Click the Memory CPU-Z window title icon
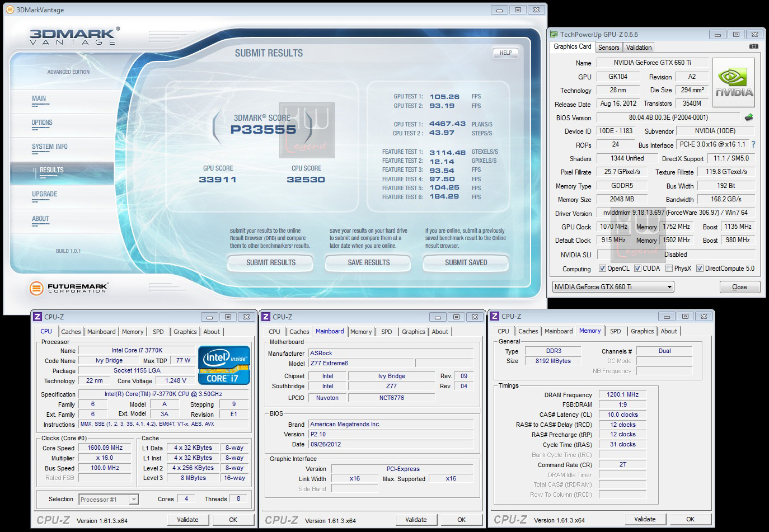Screen dimensions: 769x532 (x=495, y=316)
